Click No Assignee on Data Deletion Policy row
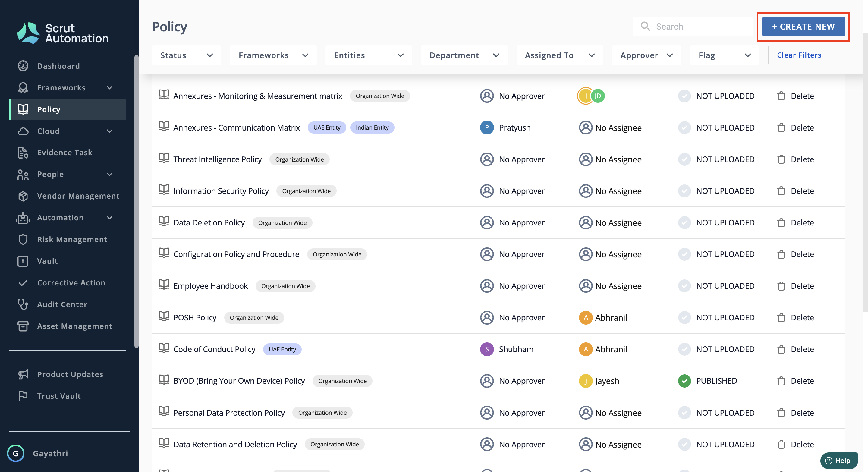Viewport: 868px width, 472px height. pyautogui.click(x=610, y=223)
